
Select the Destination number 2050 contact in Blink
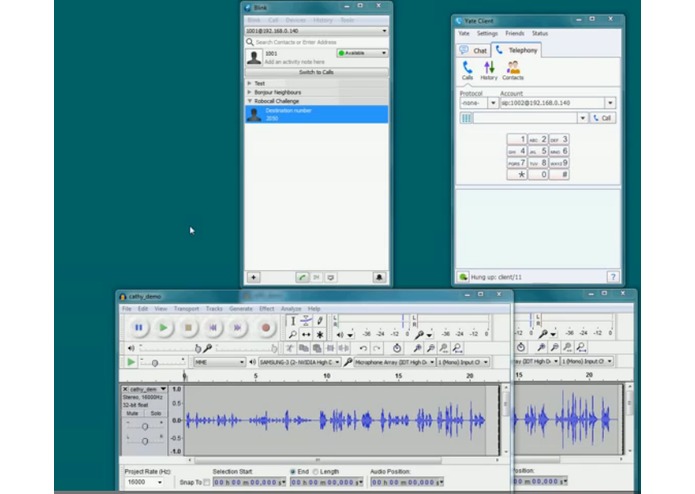tap(316, 114)
